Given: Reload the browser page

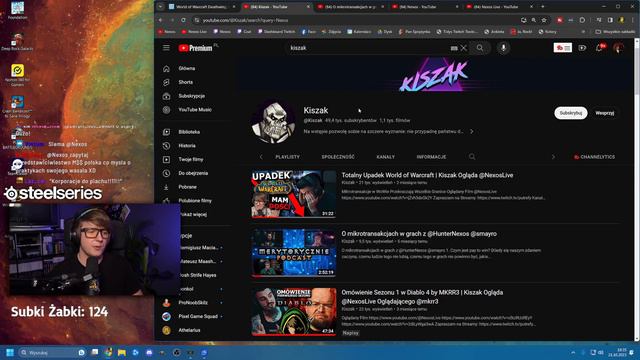Looking at the screenshot, I should click(183, 20).
